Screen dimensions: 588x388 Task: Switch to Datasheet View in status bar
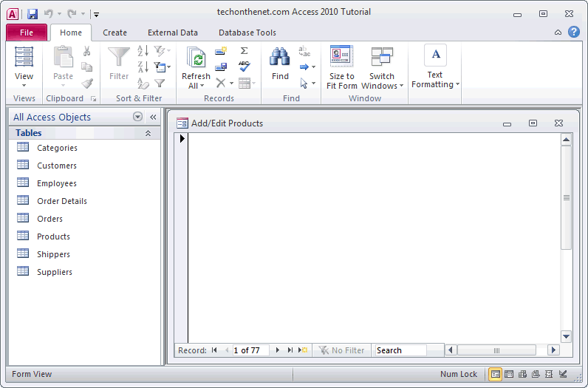pyautogui.click(x=509, y=374)
